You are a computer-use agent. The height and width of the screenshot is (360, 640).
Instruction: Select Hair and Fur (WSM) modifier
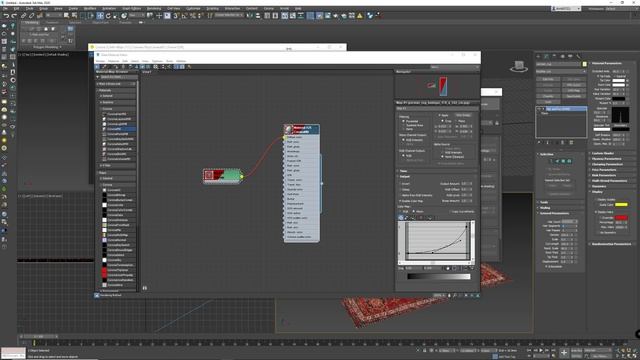pos(564,109)
